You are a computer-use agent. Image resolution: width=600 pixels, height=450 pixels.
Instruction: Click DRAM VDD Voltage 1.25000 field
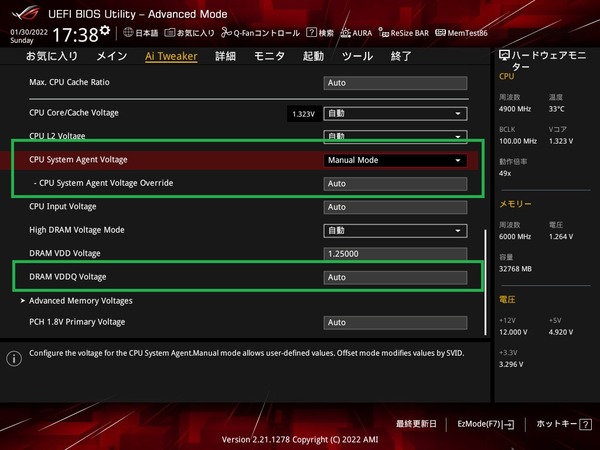coord(395,254)
